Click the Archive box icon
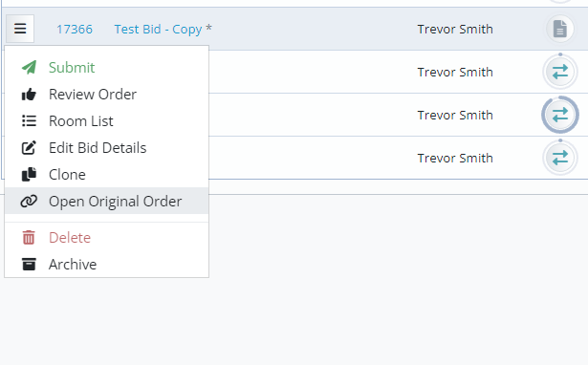 click(29, 264)
